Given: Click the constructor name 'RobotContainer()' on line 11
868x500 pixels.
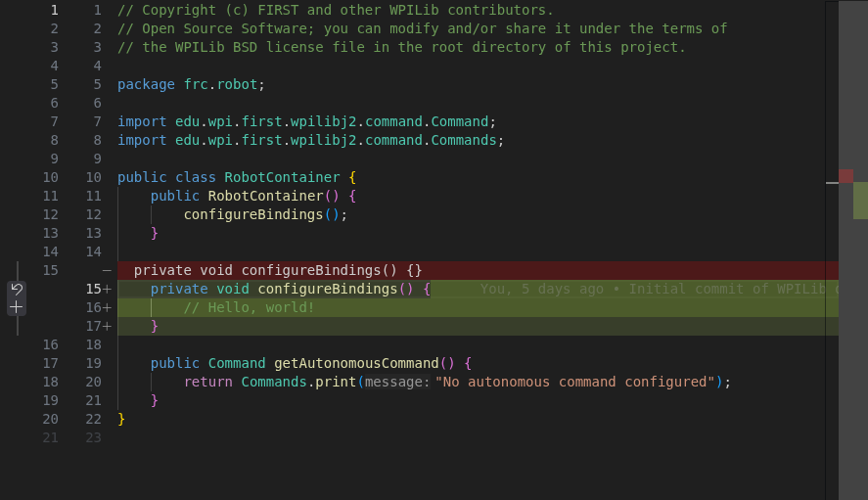Looking at the screenshot, I should 273,196.
